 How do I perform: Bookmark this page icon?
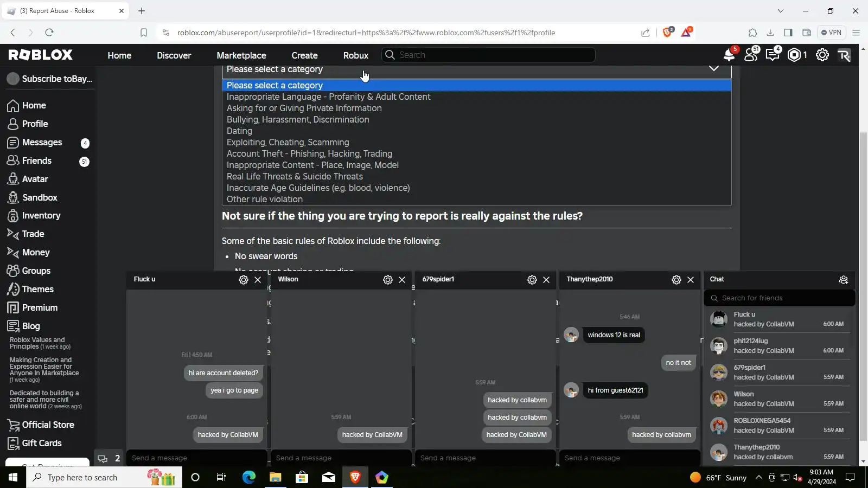tap(144, 33)
